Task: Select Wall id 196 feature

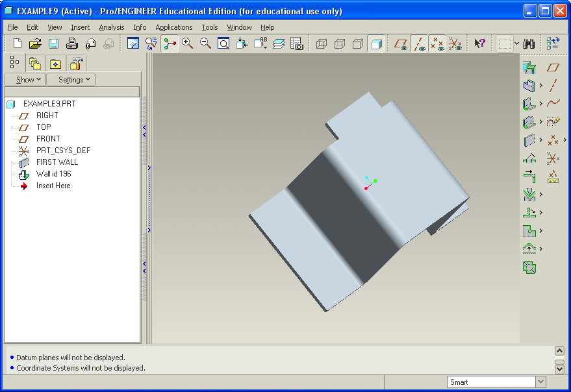Action: pyautogui.click(x=53, y=174)
